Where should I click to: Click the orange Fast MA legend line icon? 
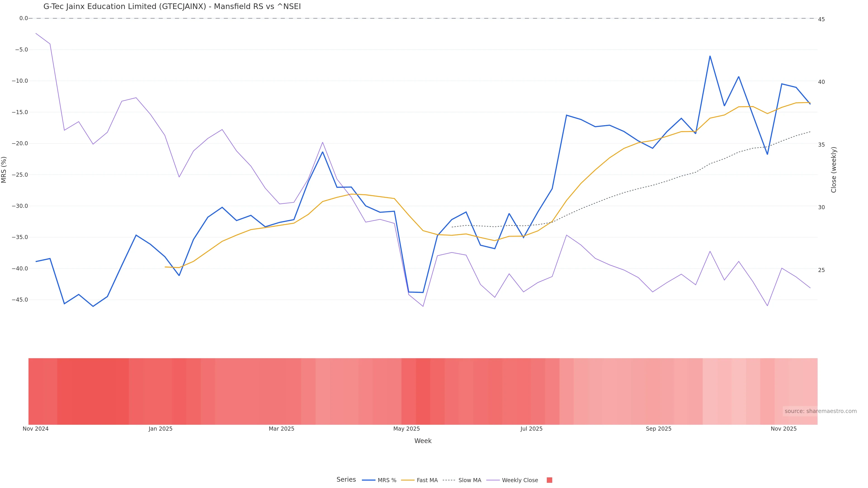408,480
